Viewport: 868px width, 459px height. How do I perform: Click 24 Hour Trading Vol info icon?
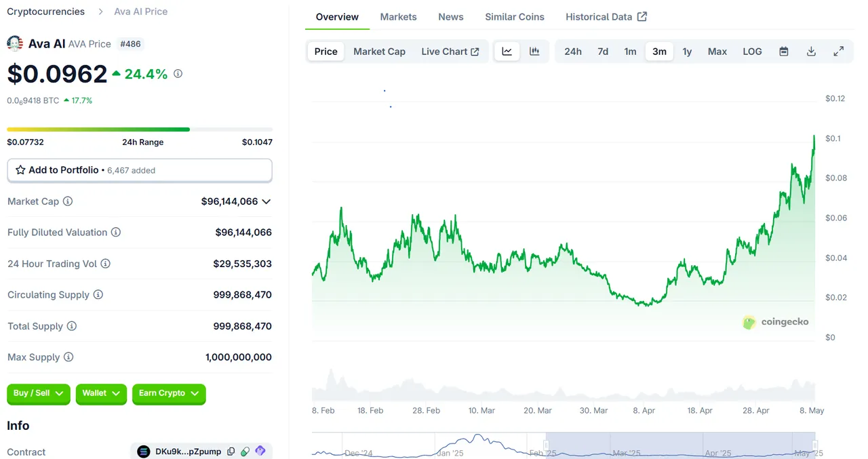pos(105,264)
